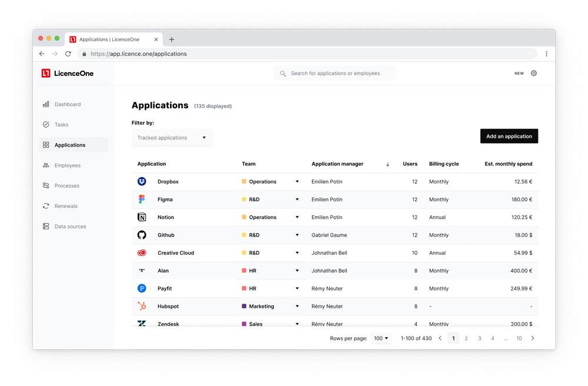Click the Payfit app icon
This screenshot has width=588, height=386.
(142, 288)
